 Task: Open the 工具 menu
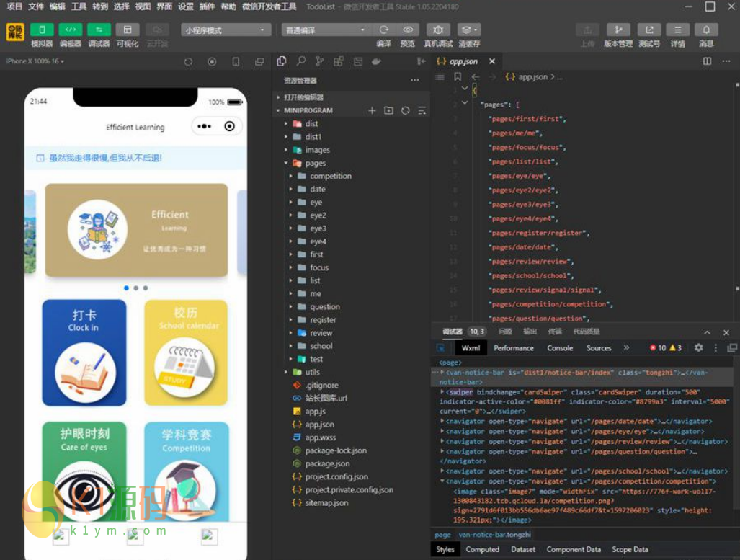(x=79, y=6)
